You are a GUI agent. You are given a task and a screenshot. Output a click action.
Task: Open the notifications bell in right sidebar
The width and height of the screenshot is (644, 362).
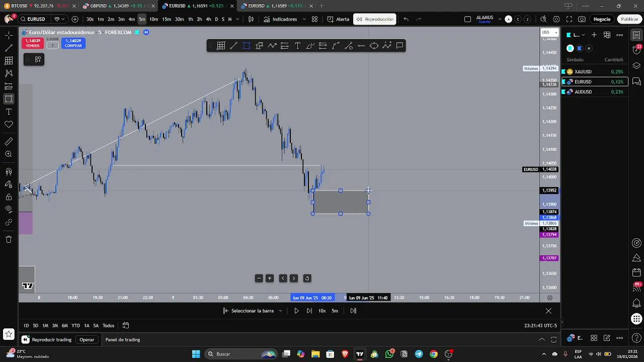(636, 303)
